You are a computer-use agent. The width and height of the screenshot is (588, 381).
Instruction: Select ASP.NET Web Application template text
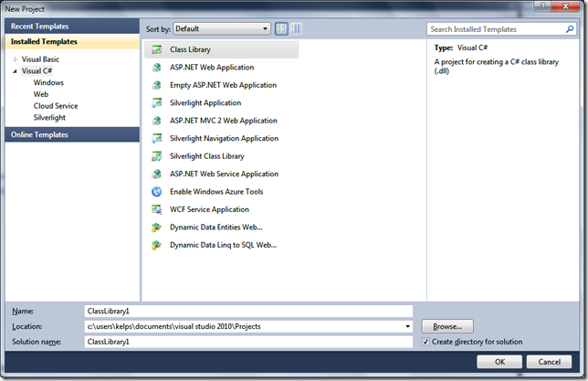pos(212,68)
